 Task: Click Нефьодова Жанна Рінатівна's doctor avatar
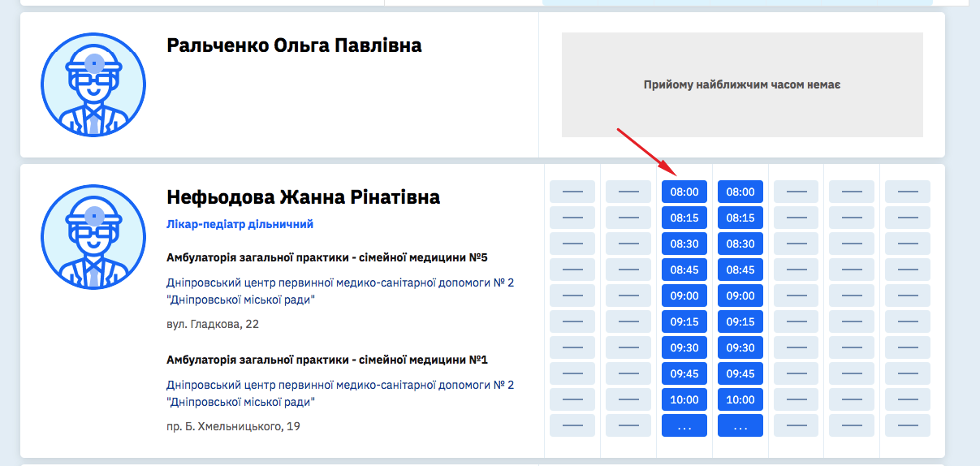tap(93, 236)
